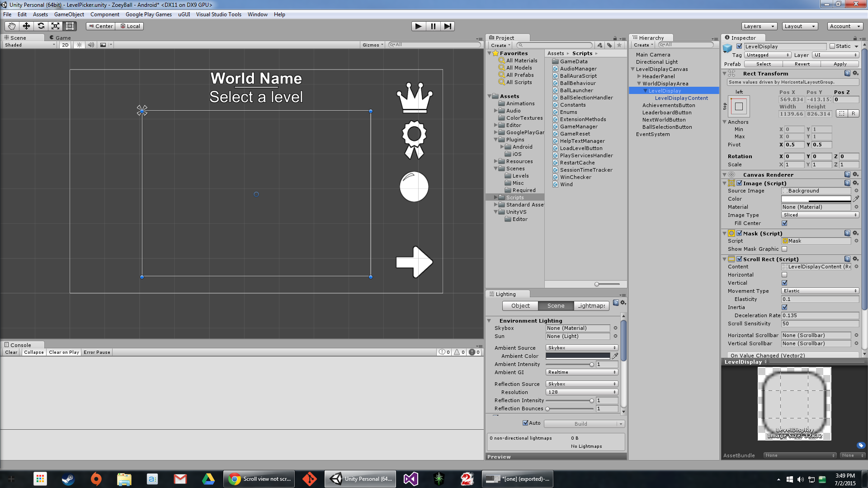Open Visual Studio from taskbar

410,479
